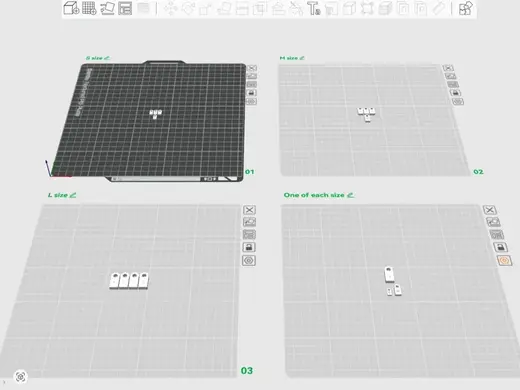The image size is (520, 390).
Task: Toggle lock on the M size plate
Action: click(x=455, y=93)
